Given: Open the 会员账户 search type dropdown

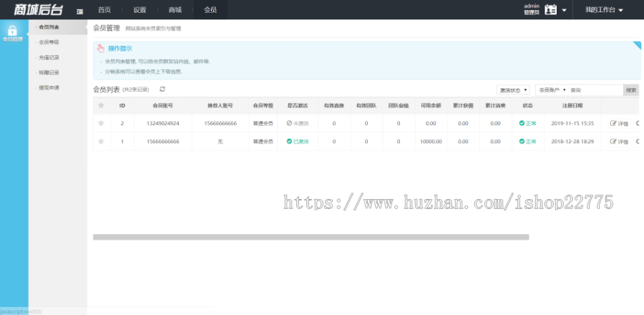Looking at the screenshot, I should click(x=552, y=90).
